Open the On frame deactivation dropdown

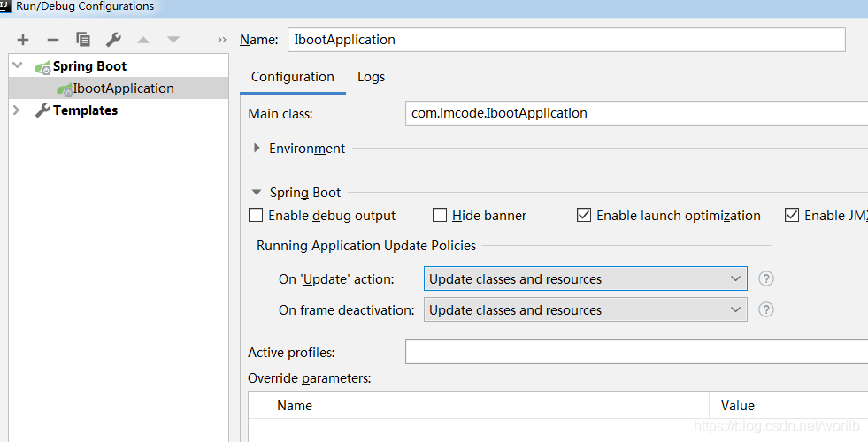click(x=585, y=309)
